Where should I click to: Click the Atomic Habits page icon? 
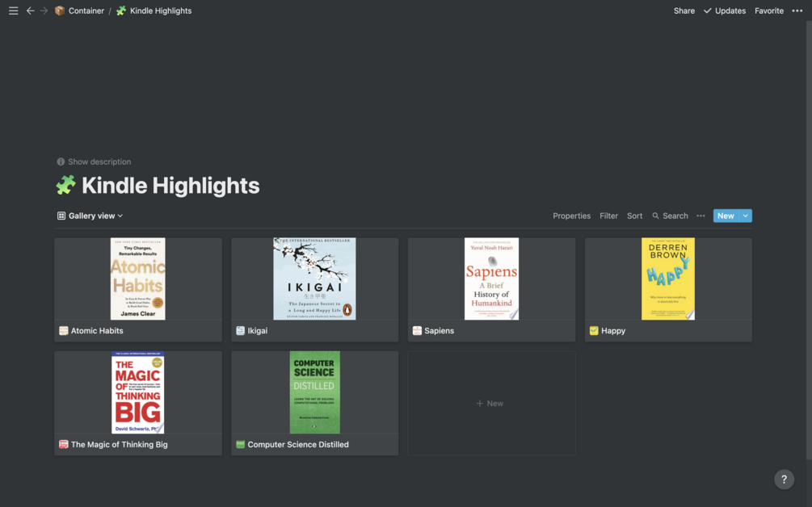pyautogui.click(x=64, y=330)
